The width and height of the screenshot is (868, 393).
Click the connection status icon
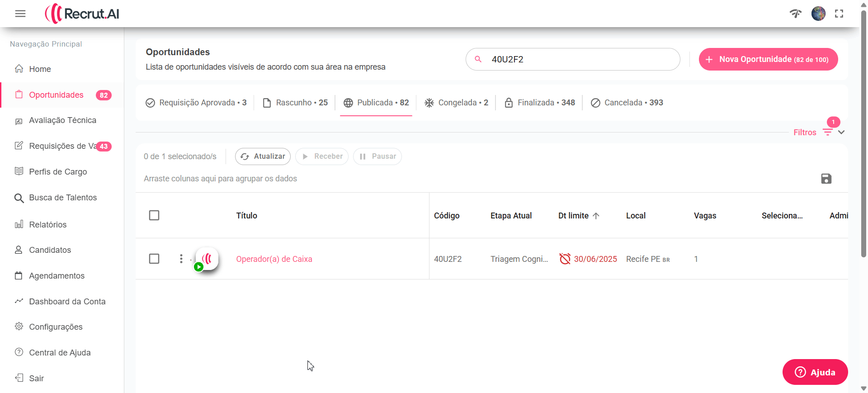click(795, 14)
